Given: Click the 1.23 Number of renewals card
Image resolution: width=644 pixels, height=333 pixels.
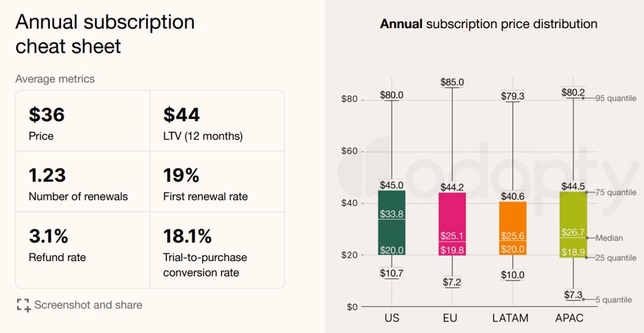Looking at the screenshot, I should 83,182.
